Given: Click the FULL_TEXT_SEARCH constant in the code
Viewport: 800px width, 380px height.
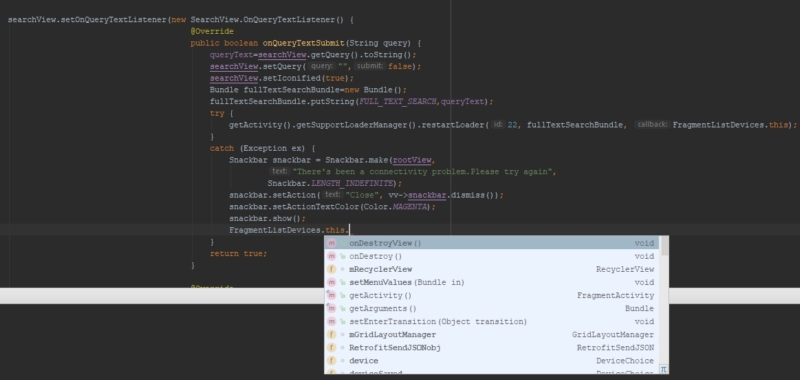Looking at the screenshot, I should pyautogui.click(x=398, y=102).
